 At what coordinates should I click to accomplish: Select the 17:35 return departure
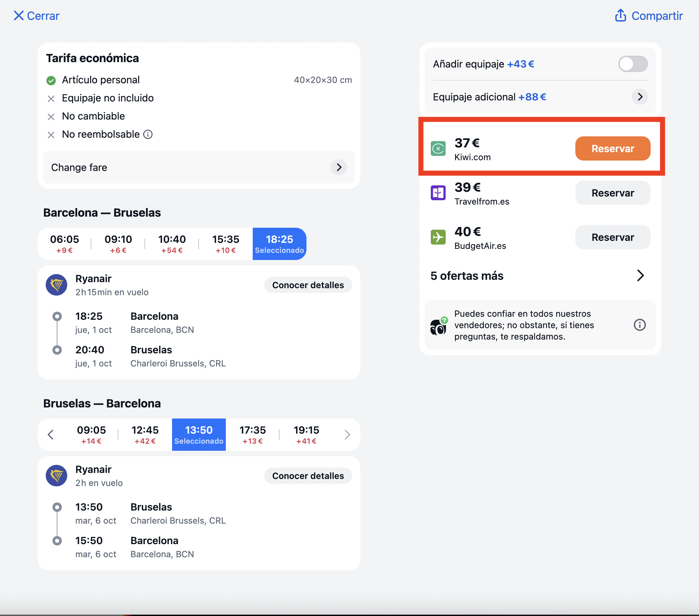coord(252,435)
